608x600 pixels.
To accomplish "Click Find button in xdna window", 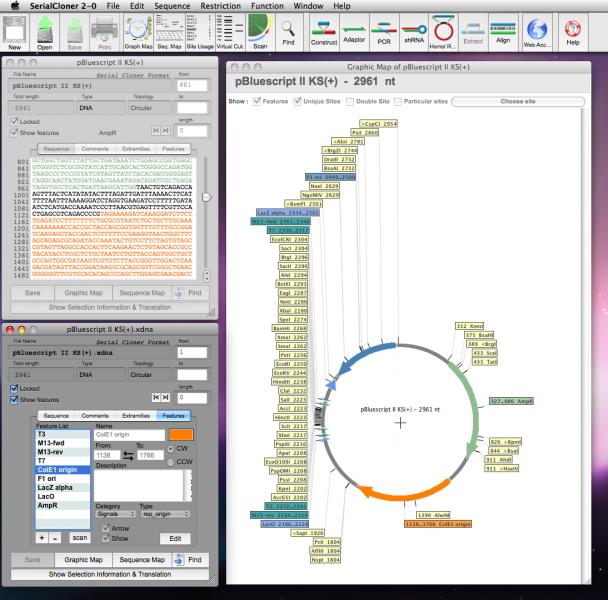I will pyautogui.click(x=189, y=560).
